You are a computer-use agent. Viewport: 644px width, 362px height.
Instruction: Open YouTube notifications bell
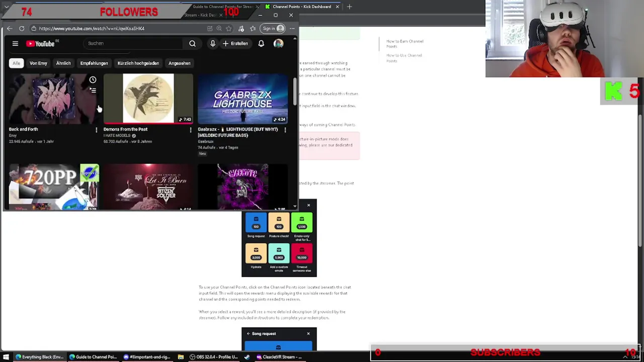(261, 44)
